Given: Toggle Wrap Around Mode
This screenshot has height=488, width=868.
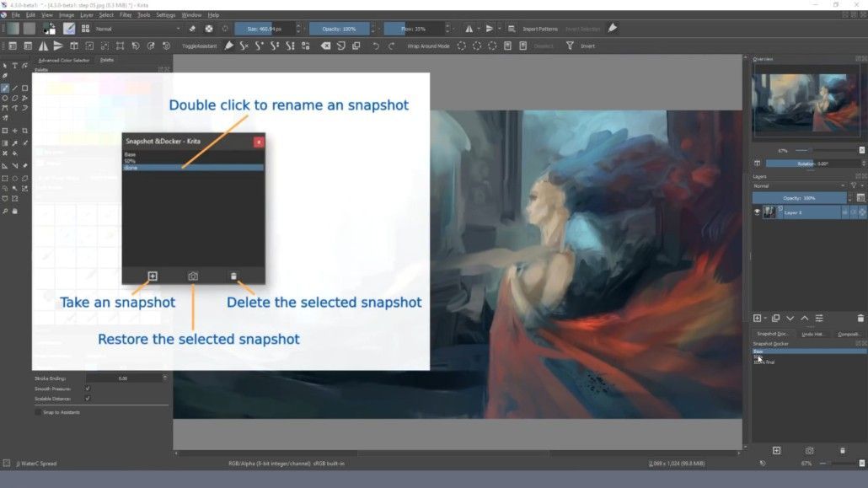Looking at the screenshot, I should pos(428,46).
